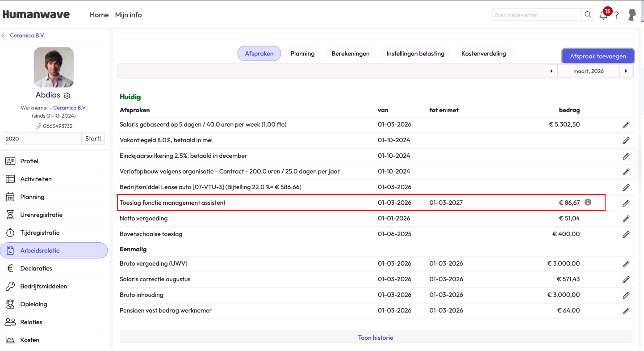The width and height of the screenshot is (644, 351).
Task: Click pencil icon for Bruto inhouding
Action: (626, 295)
